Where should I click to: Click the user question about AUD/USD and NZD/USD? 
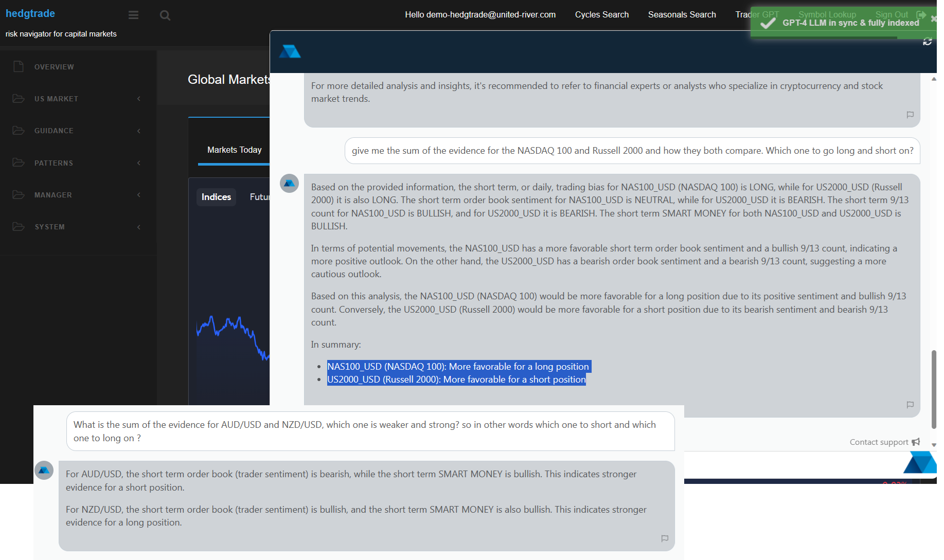point(370,431)
